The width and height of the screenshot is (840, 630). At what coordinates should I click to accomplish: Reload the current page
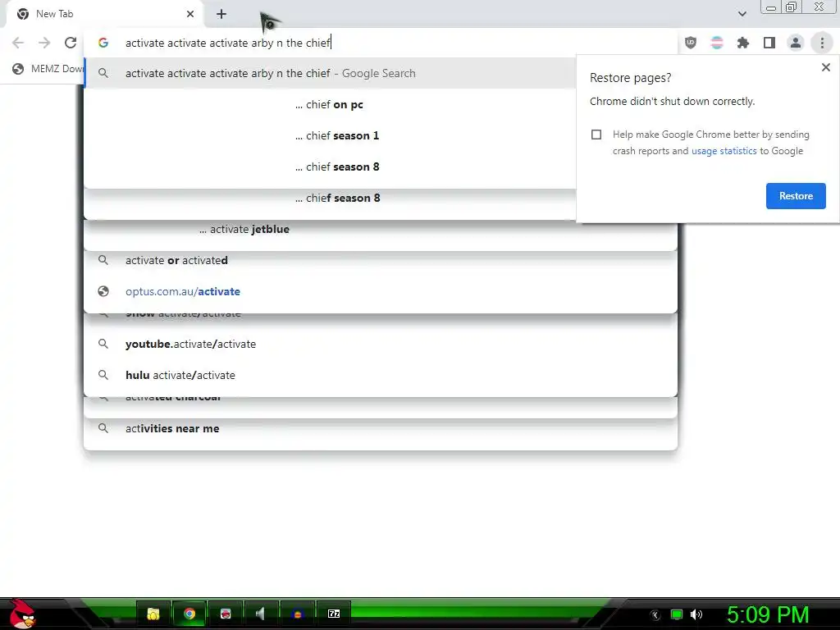click(71, 43)
